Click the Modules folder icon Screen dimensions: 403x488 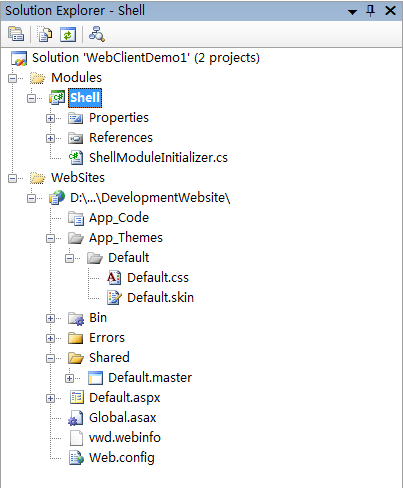[x=37, y=78]
